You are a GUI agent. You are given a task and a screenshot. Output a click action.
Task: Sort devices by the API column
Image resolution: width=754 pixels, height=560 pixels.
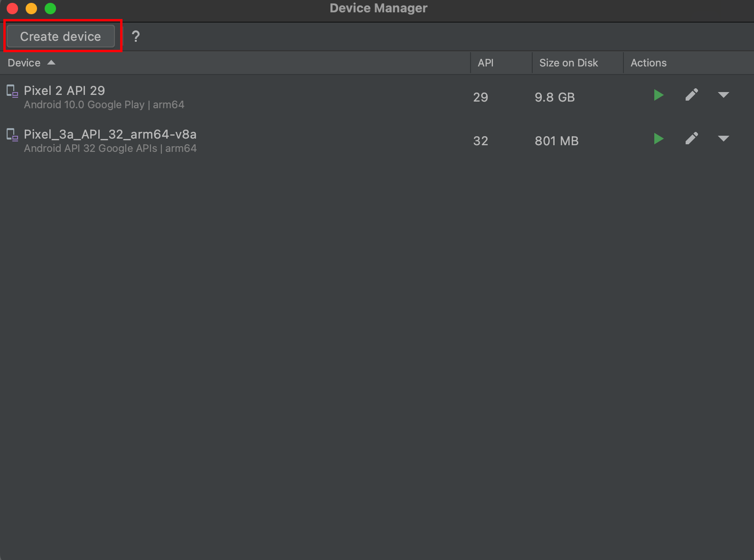[485, 63]
